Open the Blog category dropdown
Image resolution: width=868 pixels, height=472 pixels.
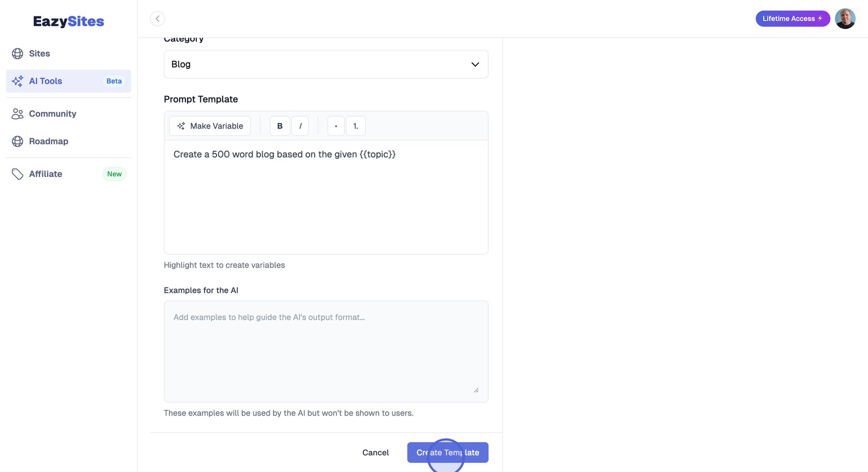tap(325, 64)
